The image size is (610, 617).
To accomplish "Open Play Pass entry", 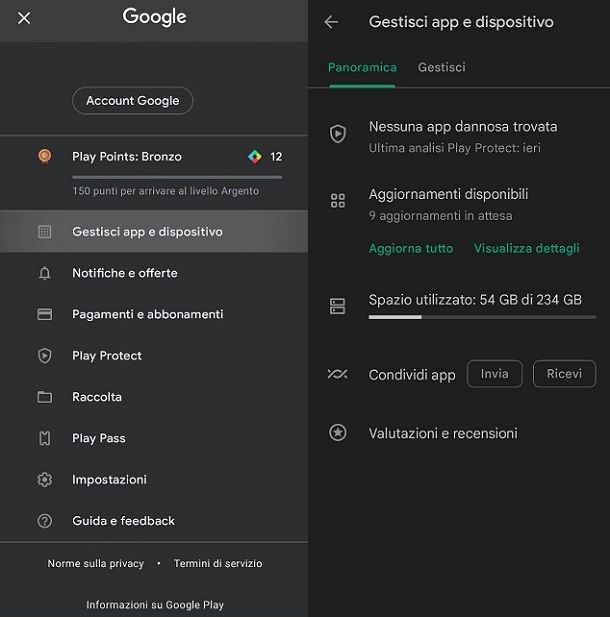I will coord(154,438).
